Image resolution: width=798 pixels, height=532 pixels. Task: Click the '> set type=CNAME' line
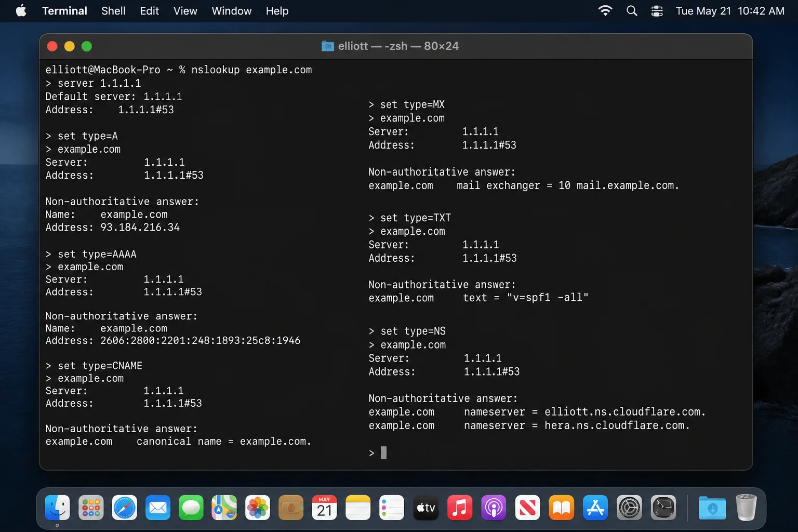(94, 366)
